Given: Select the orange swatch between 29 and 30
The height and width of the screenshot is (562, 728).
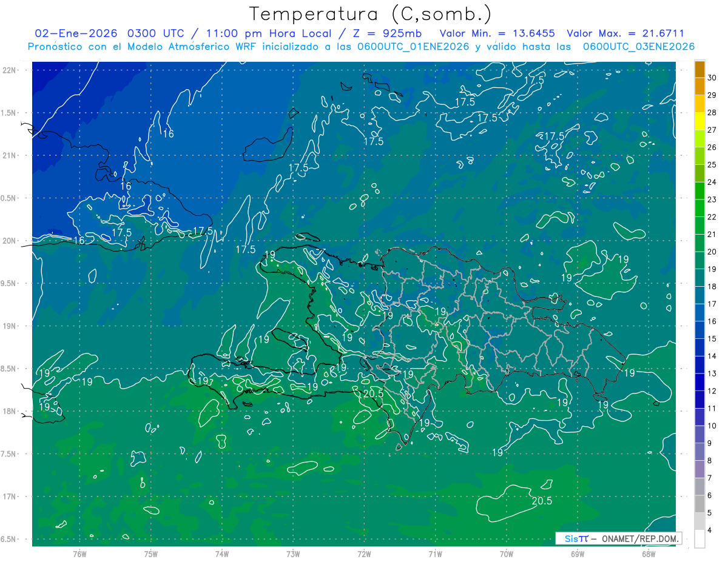Looking at the screenshot, I should 699,87.
